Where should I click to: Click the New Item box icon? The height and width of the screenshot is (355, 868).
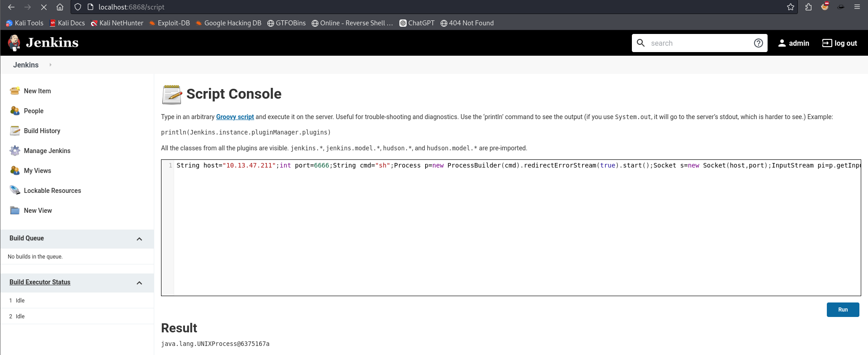coord(15,91)
